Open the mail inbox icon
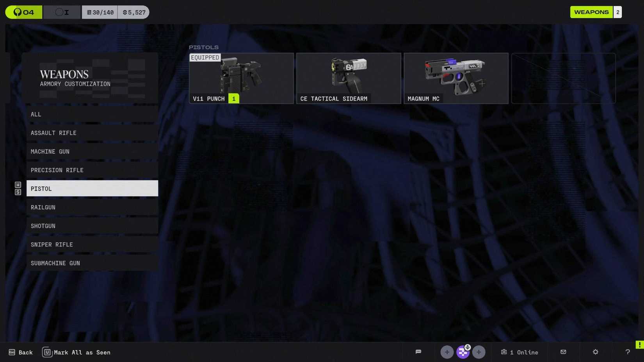The image size is (644, 362). 563,352
